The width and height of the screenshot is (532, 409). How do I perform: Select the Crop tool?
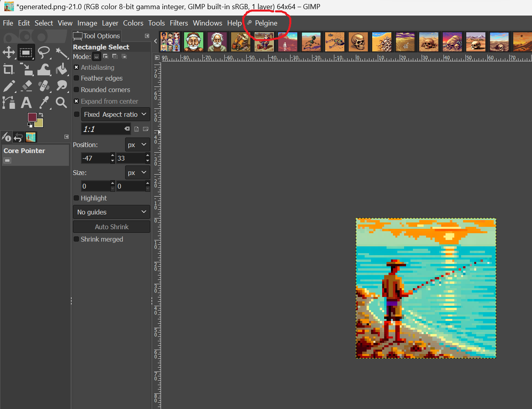(x=9, y=69)
